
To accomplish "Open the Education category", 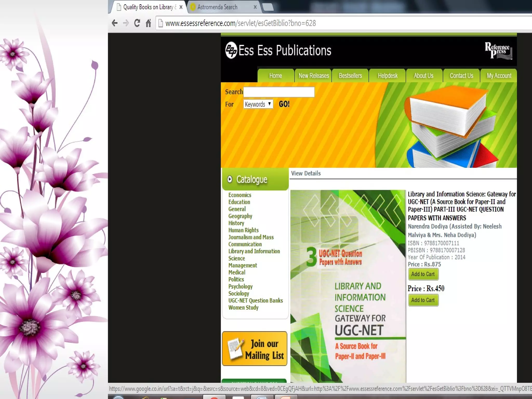I will 239,202.
